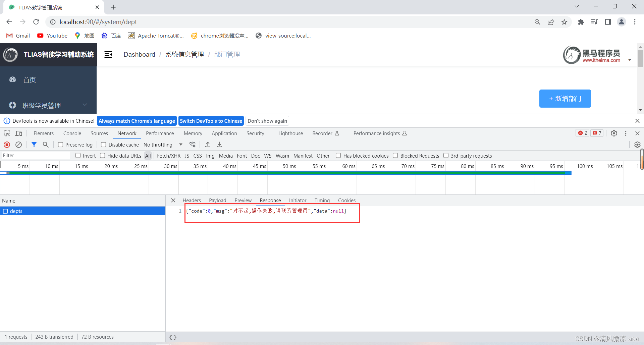Select the Timing tab
The width and height of the screenshot is (644, 345).
click(x=322, y=200)
